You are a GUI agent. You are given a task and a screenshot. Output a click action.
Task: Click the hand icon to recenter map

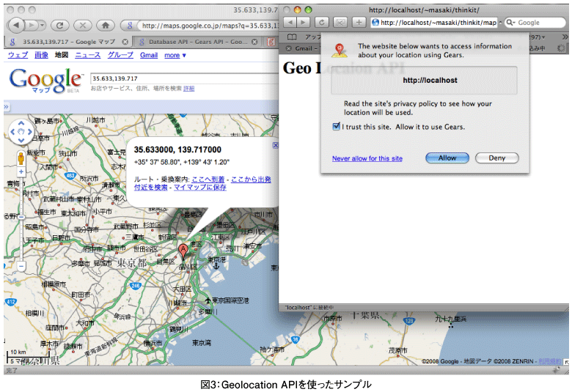pyautogui.click(x=21, y=132)
